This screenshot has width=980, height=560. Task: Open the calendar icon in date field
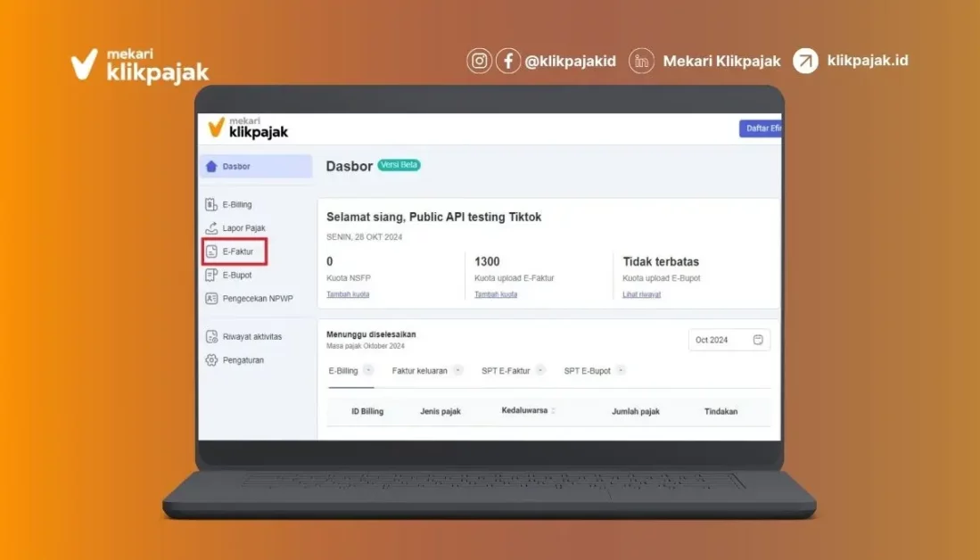(x=758, y=340)
